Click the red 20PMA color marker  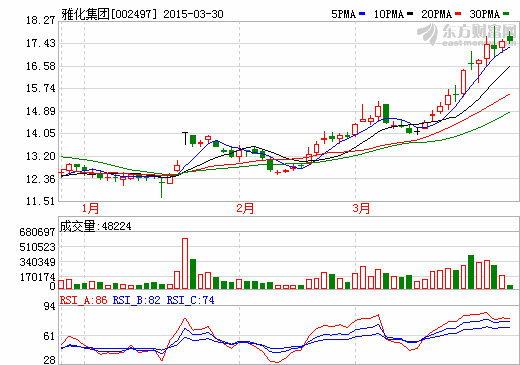click(458, 14)
